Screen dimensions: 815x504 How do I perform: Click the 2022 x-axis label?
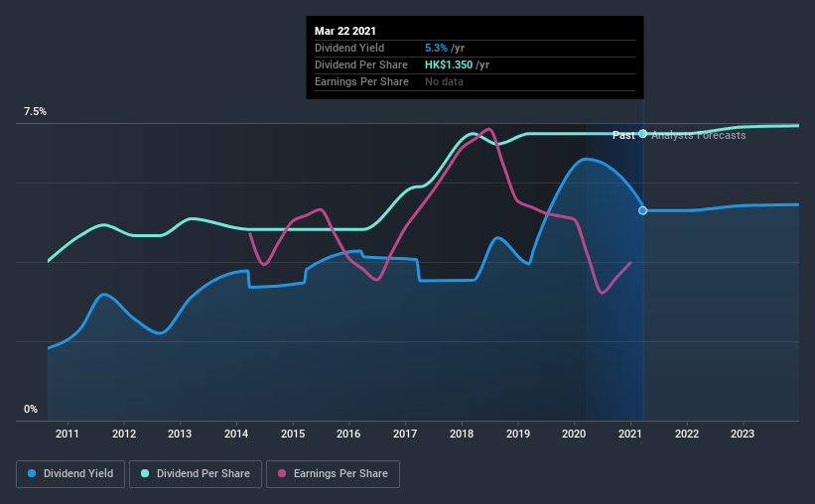687,434
